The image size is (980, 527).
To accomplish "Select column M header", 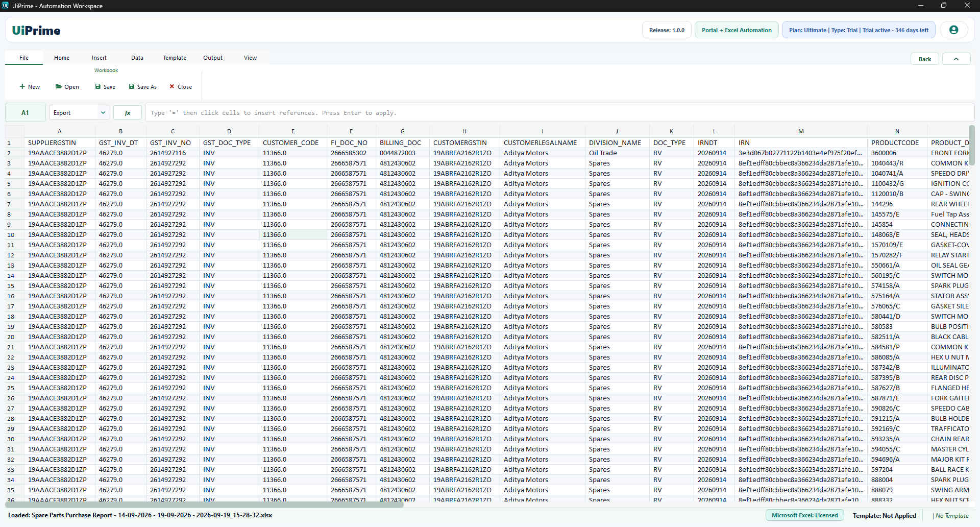I will point(801,131).
